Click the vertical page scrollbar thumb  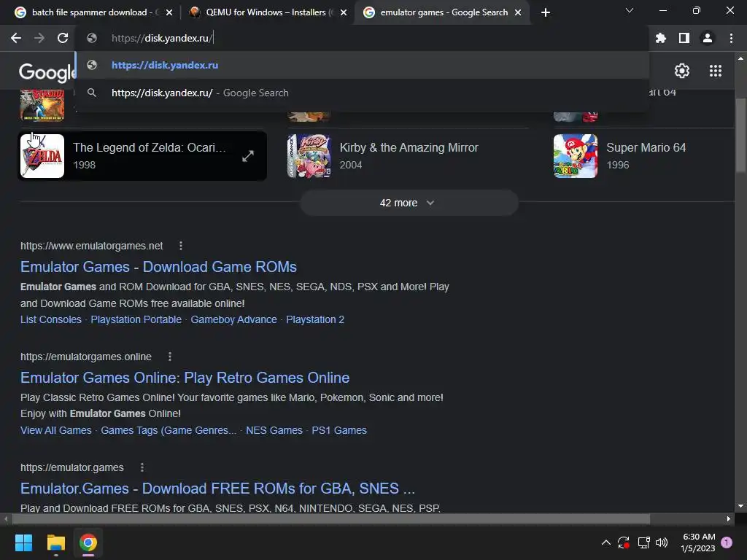click(x=740, y=136)
